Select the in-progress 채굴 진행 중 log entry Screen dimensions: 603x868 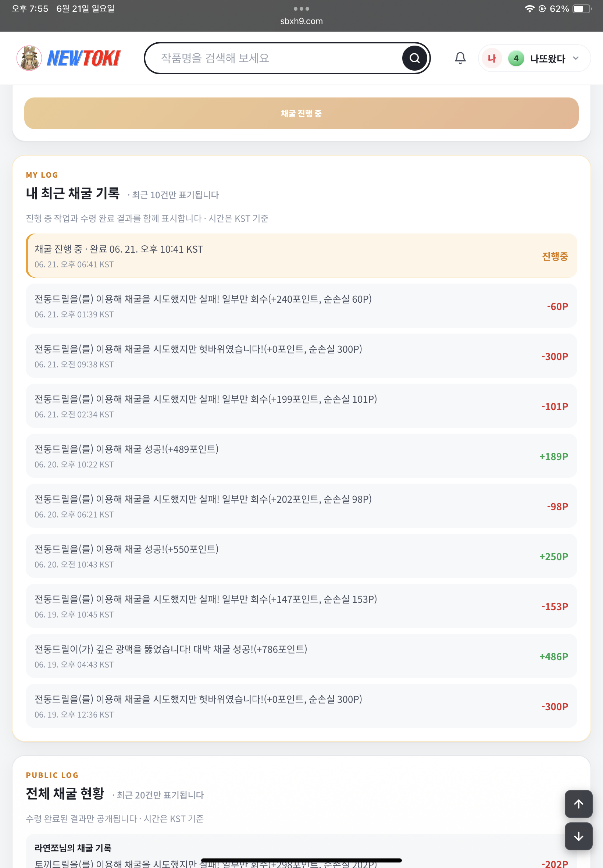tap(301, 256)
